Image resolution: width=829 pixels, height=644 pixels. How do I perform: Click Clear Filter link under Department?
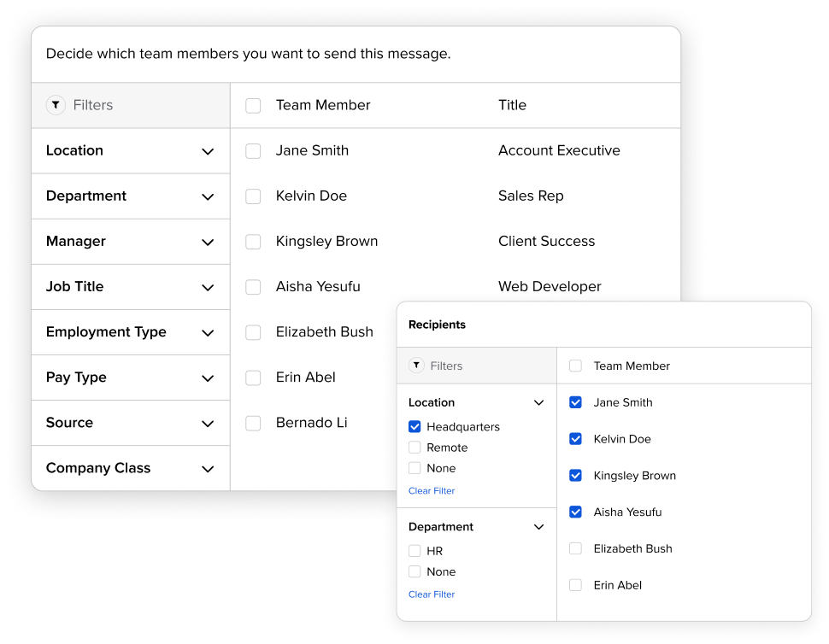click(432, 594)
